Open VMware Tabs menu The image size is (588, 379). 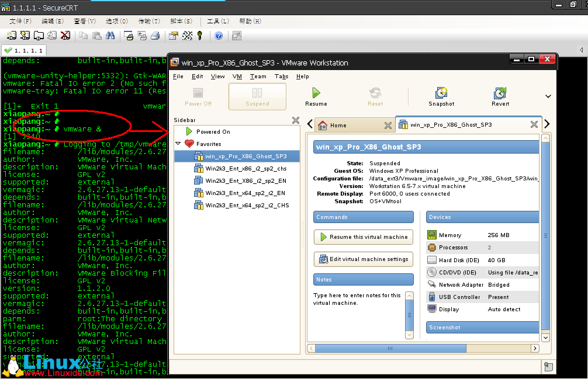tap(281, 77)
